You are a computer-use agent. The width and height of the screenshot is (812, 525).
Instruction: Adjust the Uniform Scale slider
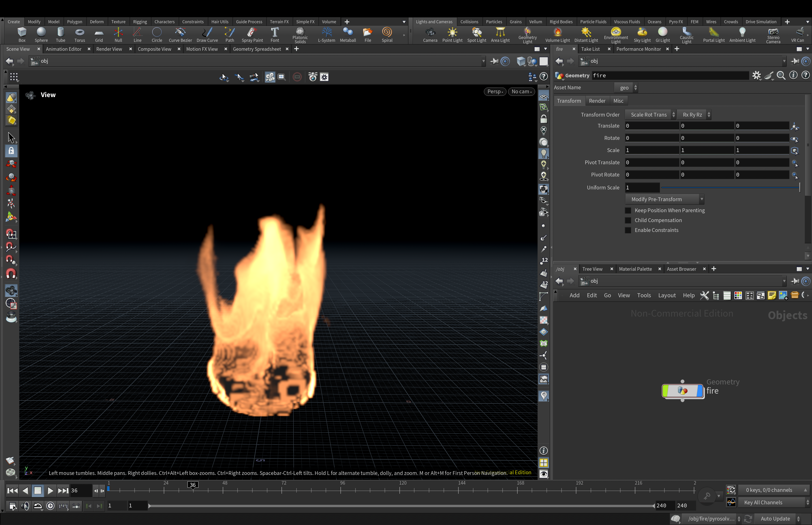tap(730, 188)
